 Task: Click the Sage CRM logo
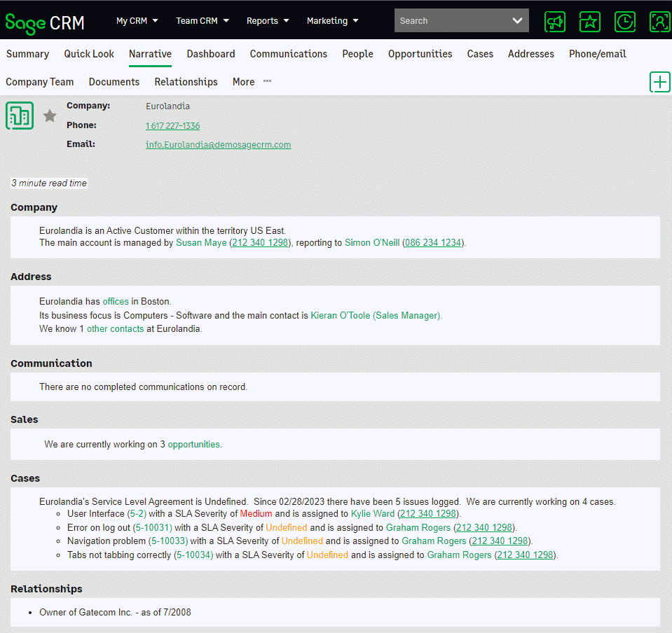45,22
